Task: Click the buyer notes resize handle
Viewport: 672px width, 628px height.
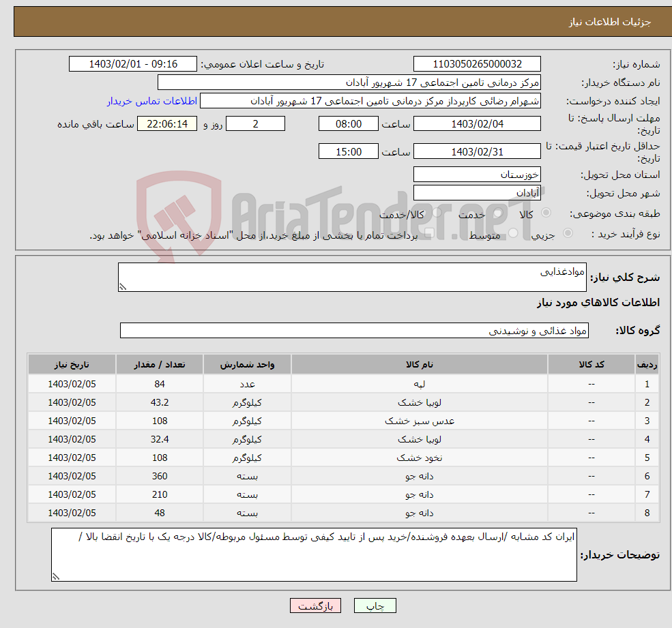Action: (x=56, y=577)
